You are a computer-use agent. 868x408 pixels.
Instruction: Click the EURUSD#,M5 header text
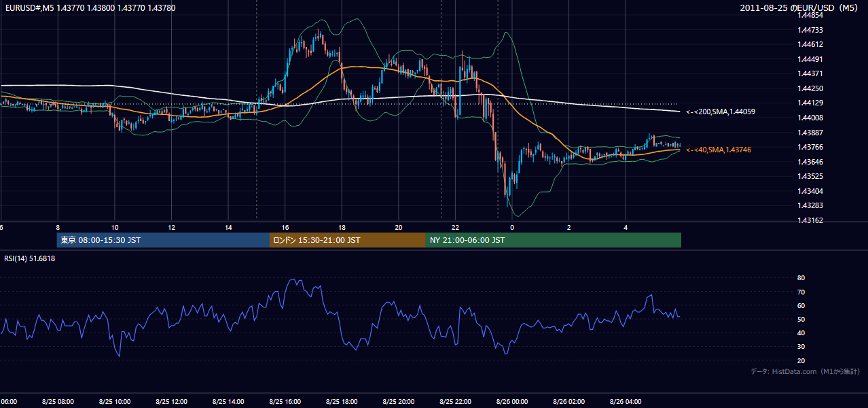coord(89,8)
